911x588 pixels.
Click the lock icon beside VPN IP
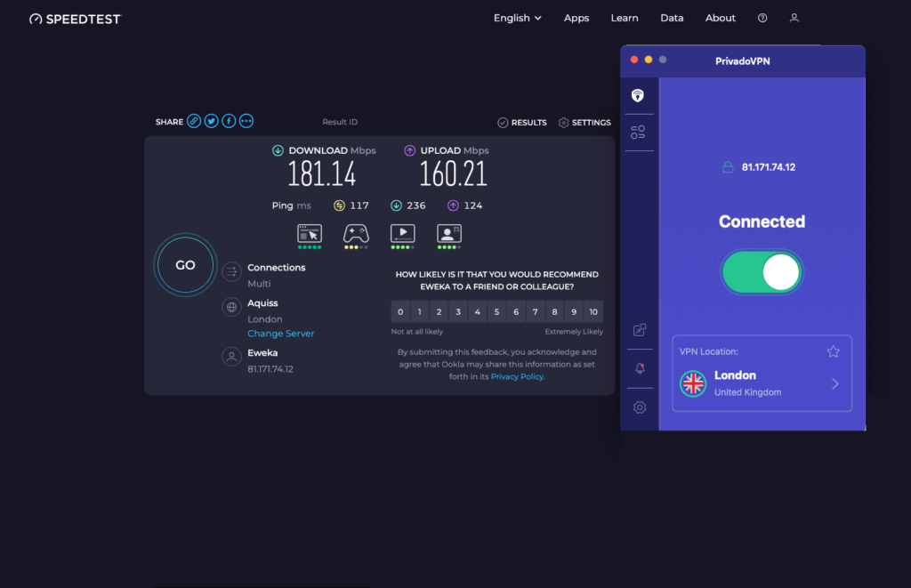click(728, 167)
